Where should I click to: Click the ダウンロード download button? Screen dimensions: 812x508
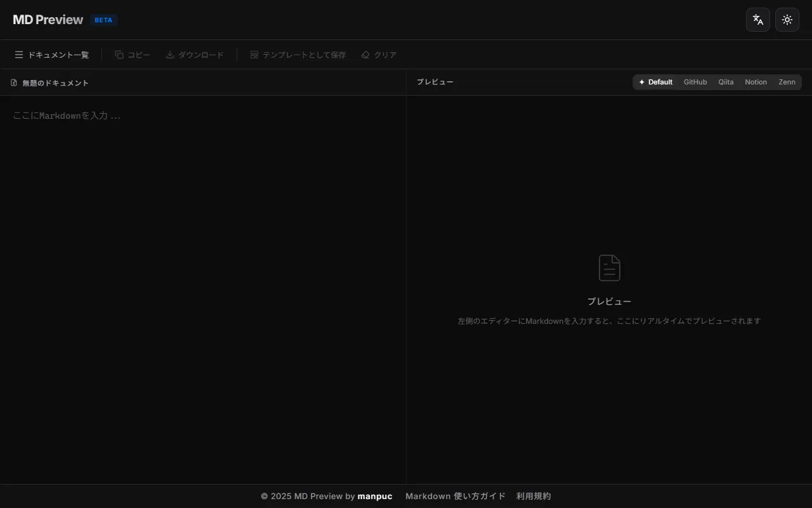pos(195,55)
